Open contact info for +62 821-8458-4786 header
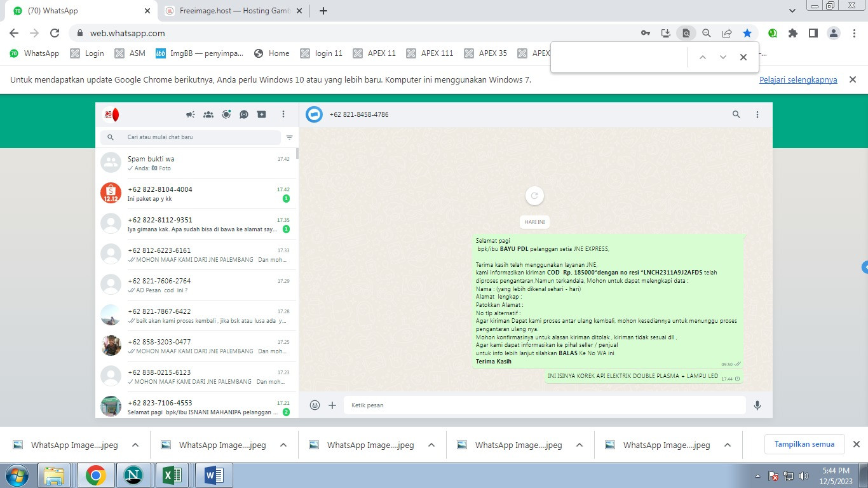Image resolution: width=868 pixels, height=488 pixels. pos(358,115)
